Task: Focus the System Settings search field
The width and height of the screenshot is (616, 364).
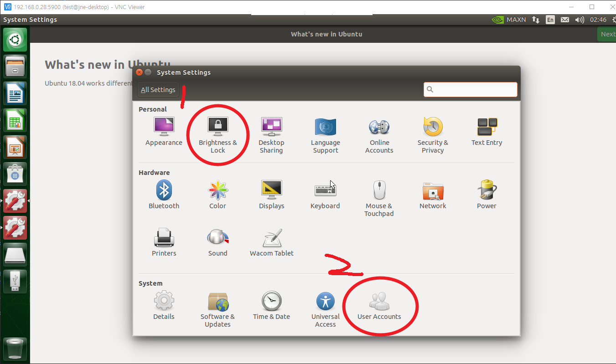Action: [471, 90]
